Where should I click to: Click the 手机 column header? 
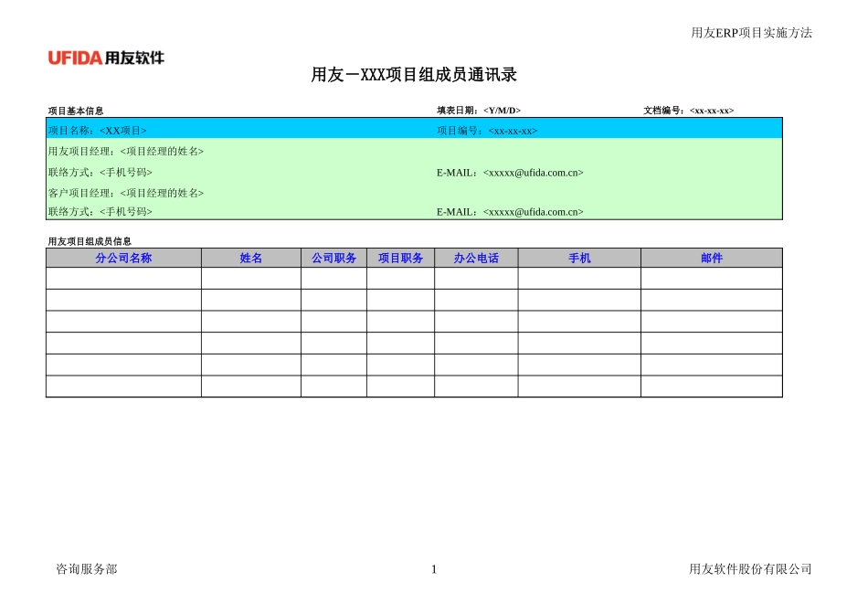click(579, 258)
